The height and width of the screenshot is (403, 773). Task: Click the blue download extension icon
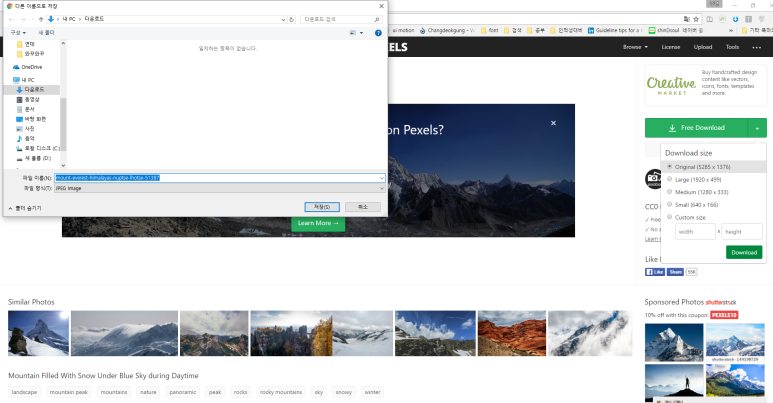[736, 19]
